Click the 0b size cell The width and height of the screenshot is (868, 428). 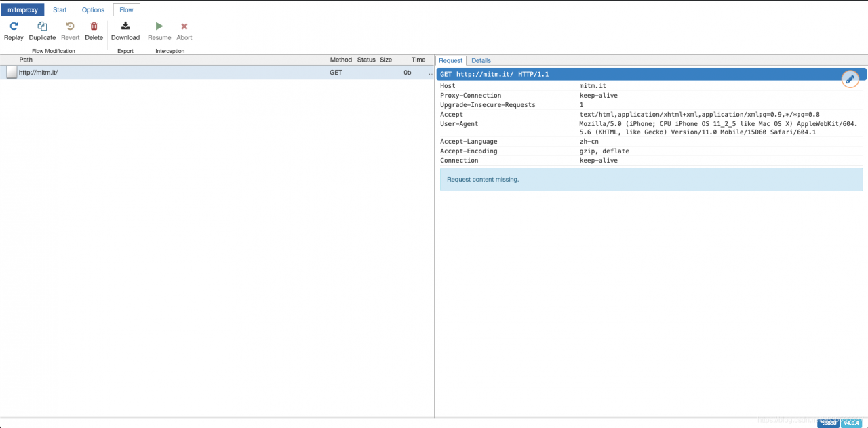[408, 73]
